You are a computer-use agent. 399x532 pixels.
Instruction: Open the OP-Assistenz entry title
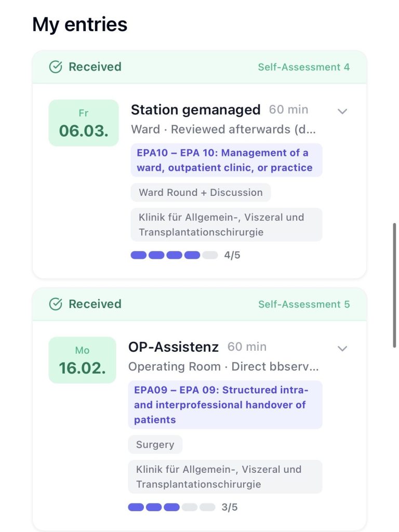click(174, 347)
